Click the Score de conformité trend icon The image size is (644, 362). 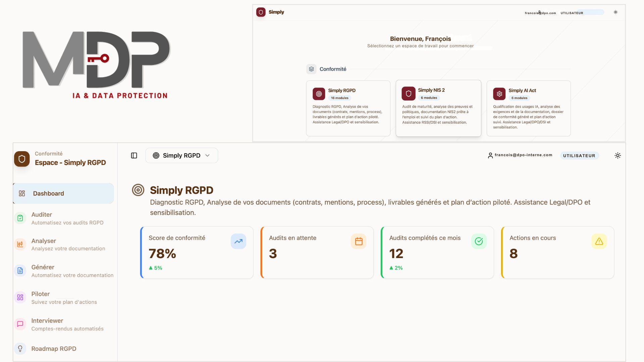click(x=238, y=241)
